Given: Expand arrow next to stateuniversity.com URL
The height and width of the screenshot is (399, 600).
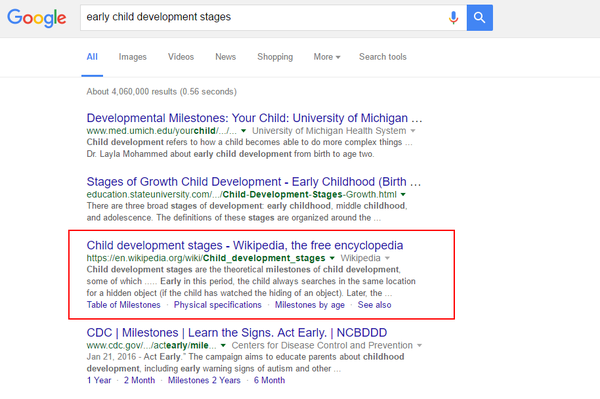Looking at the screenshot, I should (x=403, y=194).
